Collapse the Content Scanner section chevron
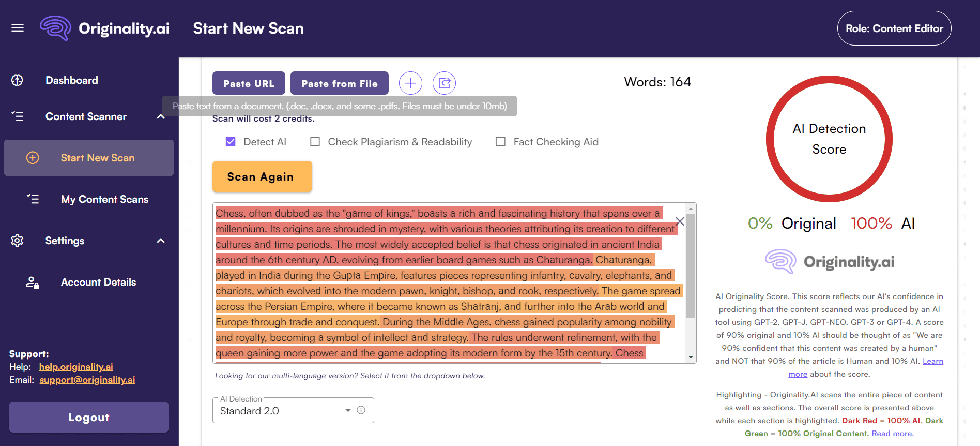 tap(161, 116)
